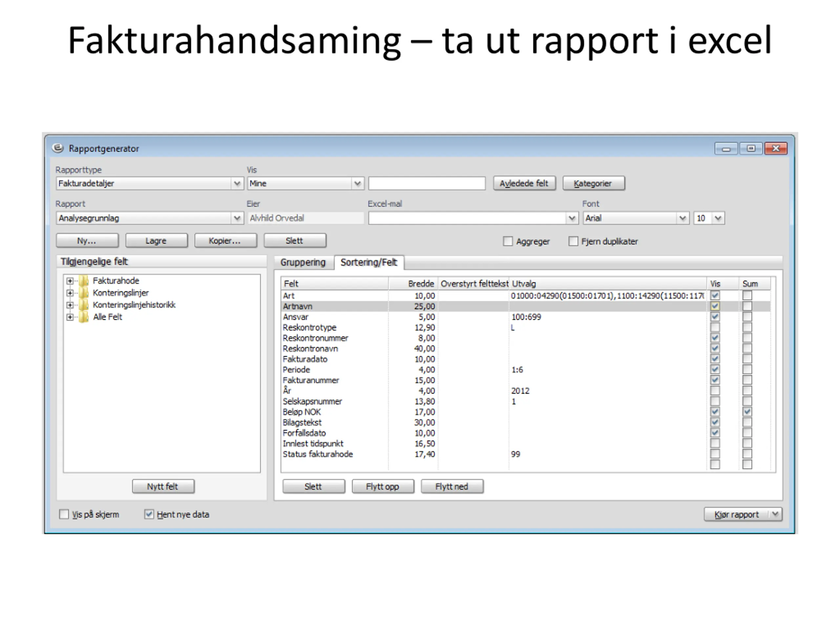Open the Font dropdown showing Arial
The height and width of the screenshot is (630, 840).
tap(683, 218)
